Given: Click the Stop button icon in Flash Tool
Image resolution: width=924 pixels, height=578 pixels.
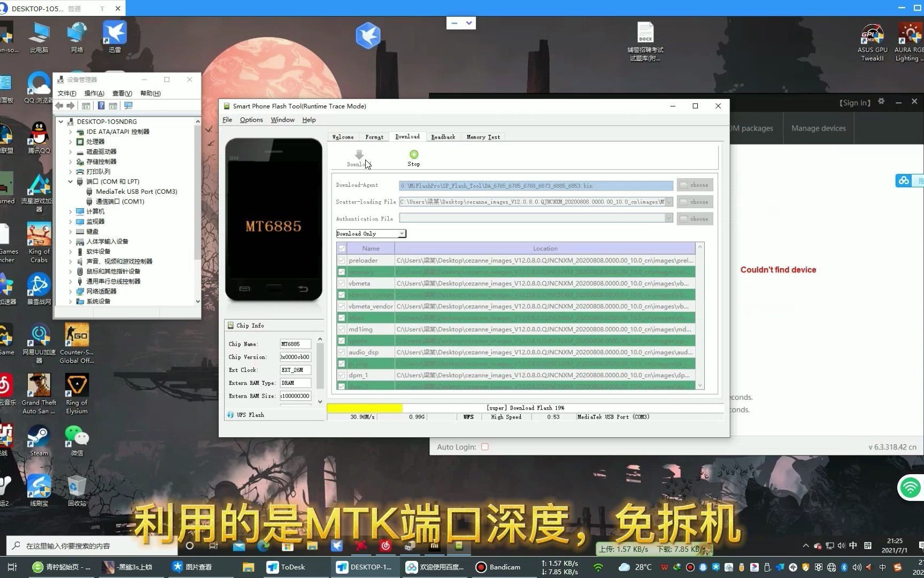Looking at the screenshot, I should (x=414, y=155).
